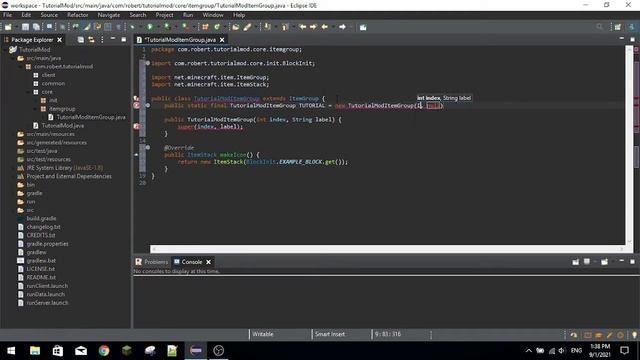
Task: Open the Source menu
Action: click(x=49, y=15)
